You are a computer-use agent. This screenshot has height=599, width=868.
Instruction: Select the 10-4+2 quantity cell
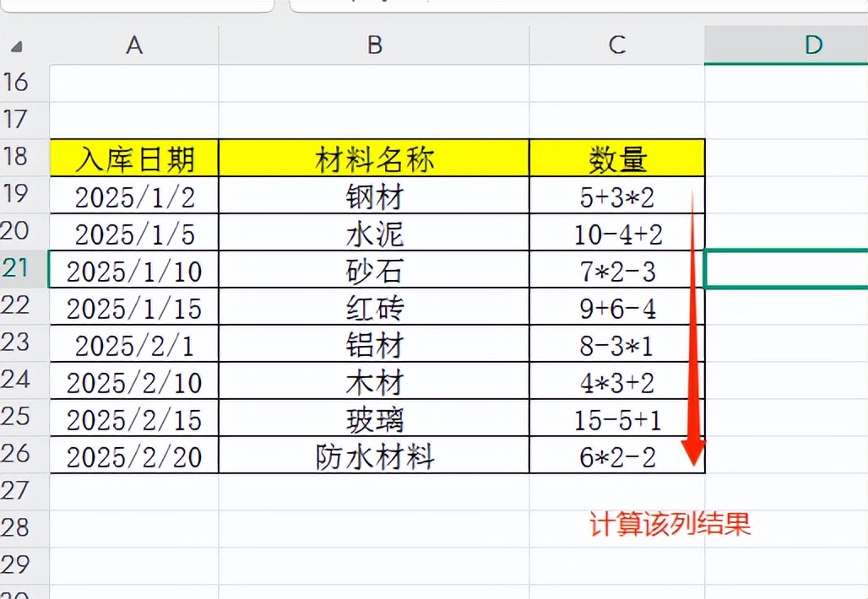tap(616, 232)
